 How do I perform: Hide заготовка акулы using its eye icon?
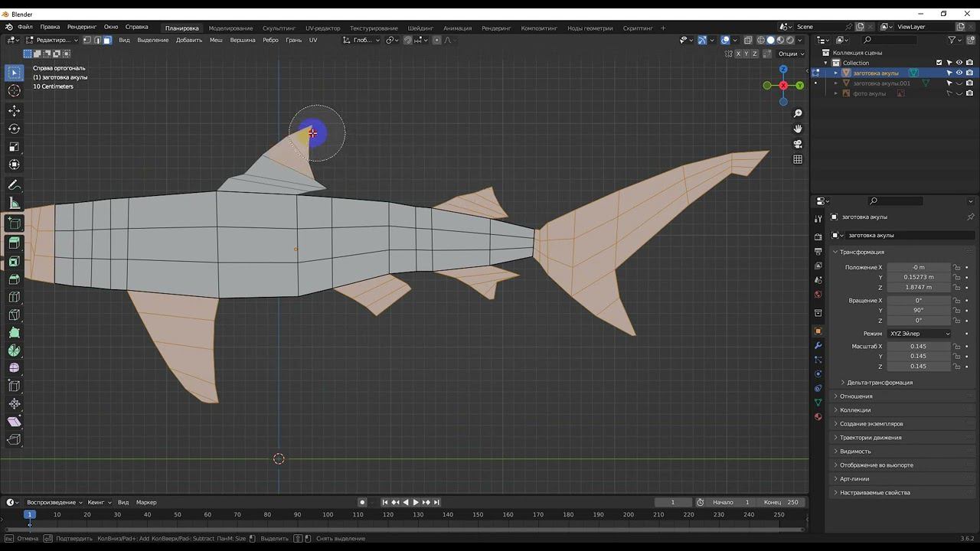pyautogui.click(x=959, y=73)
